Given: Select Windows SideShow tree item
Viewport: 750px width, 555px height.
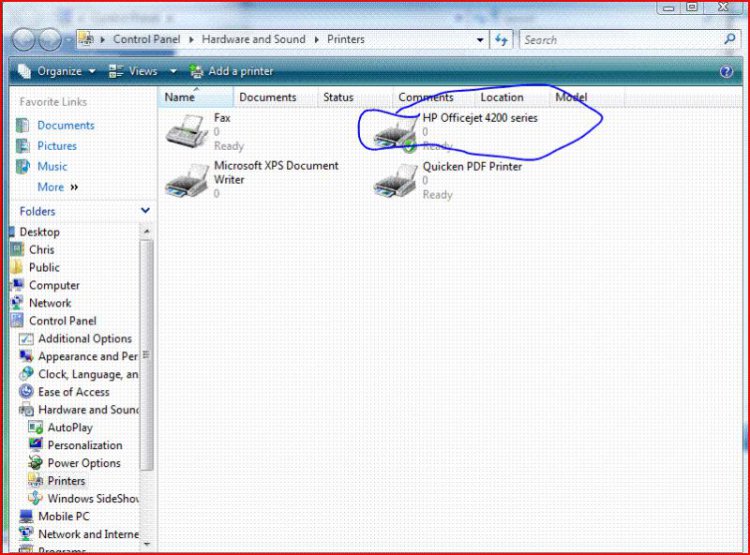Looking at the screenshot, I should [x=93, y=499].
